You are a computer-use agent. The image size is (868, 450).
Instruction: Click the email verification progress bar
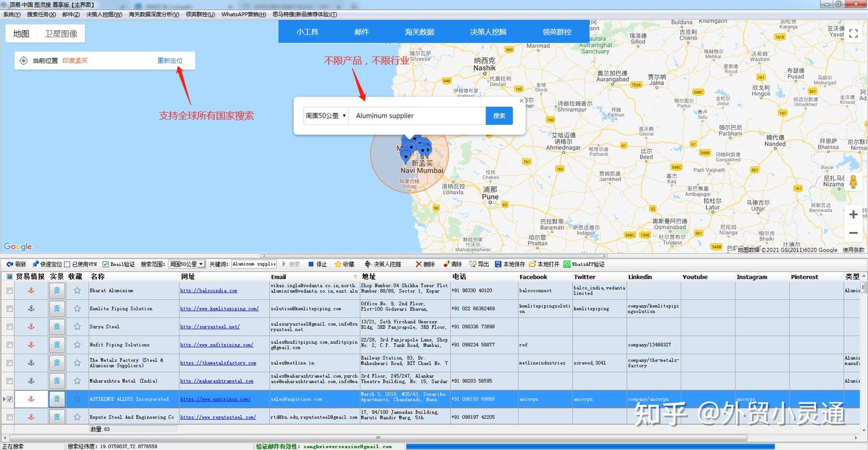click(x=591, y=446)
